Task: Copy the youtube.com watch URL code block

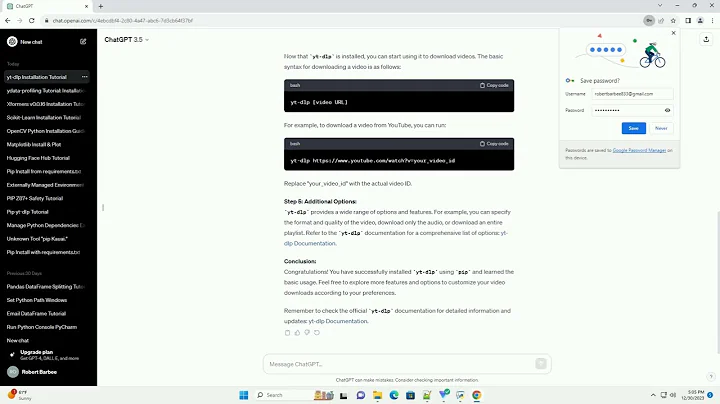Action: tap(494, 144)
